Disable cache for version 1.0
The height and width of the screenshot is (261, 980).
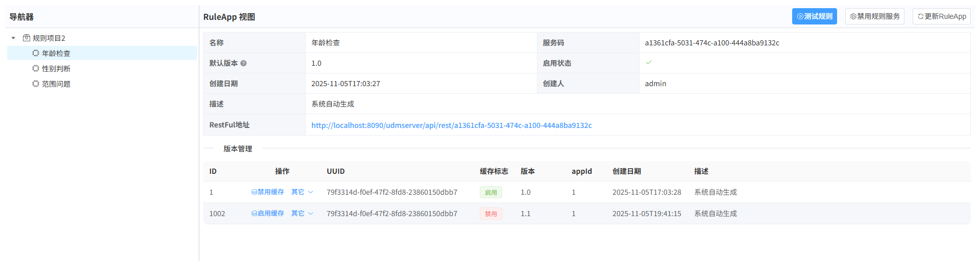click(268, 192)
